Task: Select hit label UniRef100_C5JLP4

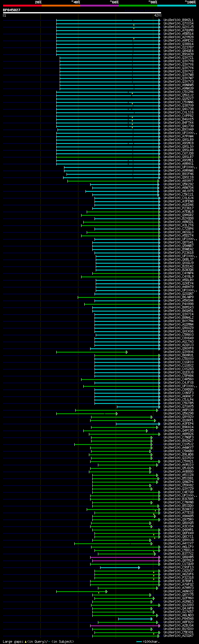Action: tap(178, 400)
